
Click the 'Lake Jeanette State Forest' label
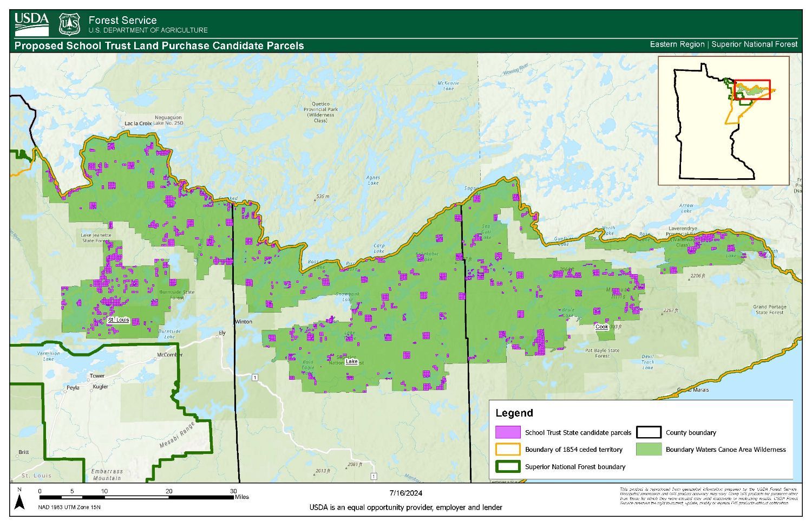(96, 238)
